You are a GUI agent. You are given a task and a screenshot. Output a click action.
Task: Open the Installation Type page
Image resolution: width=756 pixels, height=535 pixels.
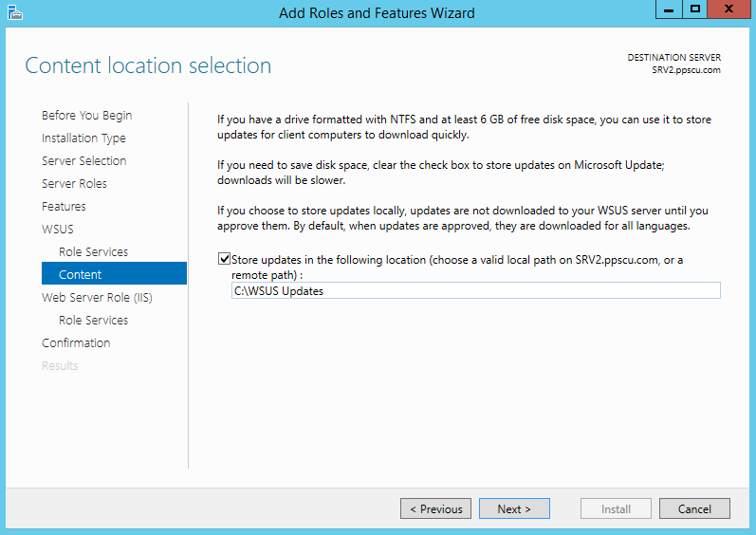pyautogui.click(x=83, y=138)
